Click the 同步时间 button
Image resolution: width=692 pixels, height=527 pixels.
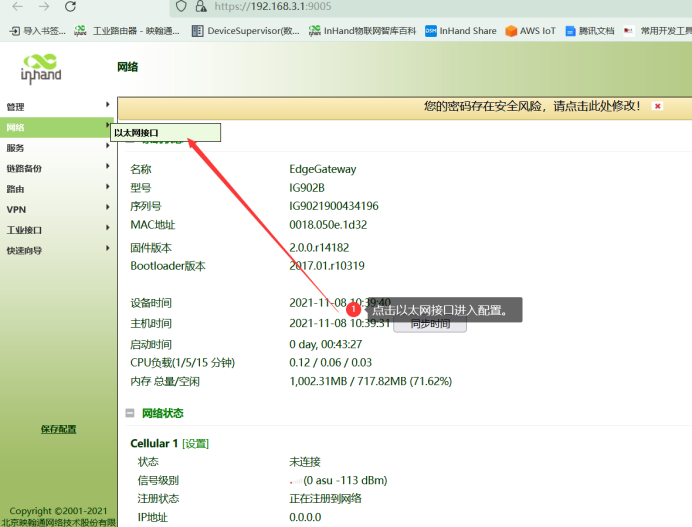430,324
